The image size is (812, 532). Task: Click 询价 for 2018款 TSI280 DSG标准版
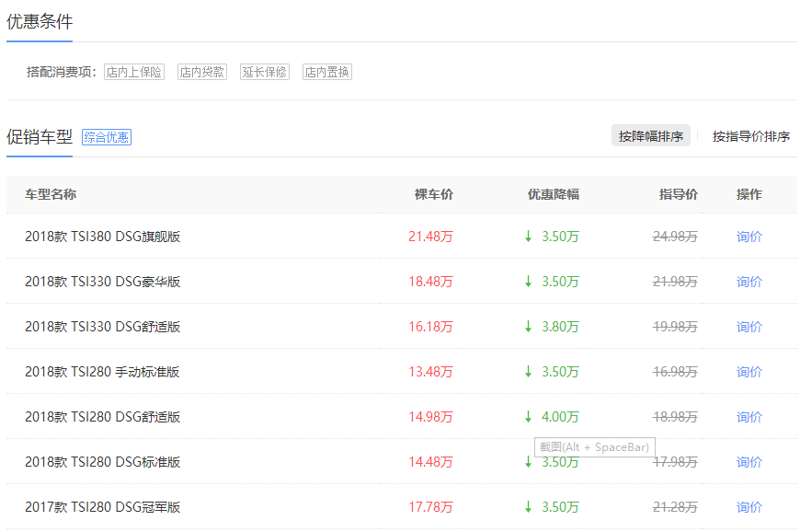tap(749, 462)
